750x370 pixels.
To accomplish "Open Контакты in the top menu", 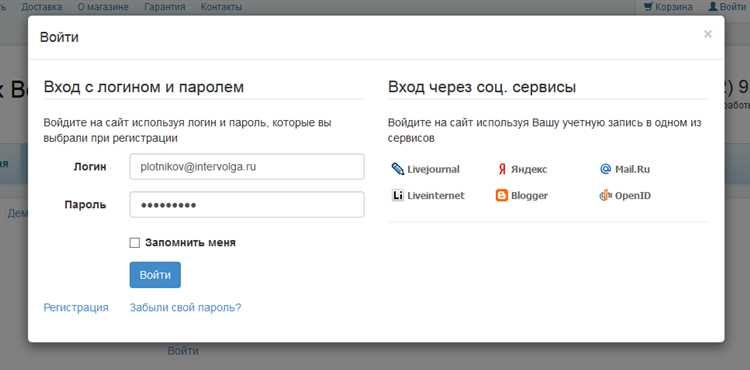I will pyautogui.click(x=221, y=7).
